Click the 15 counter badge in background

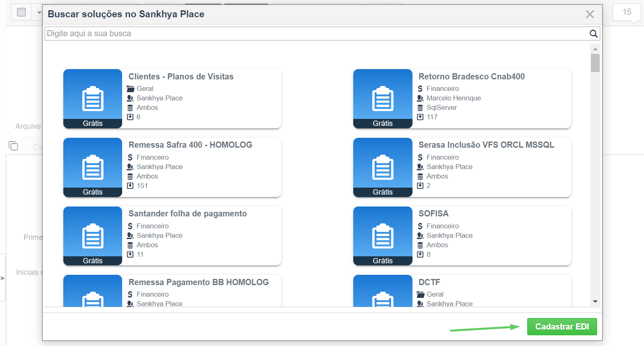tap(627, 12)
